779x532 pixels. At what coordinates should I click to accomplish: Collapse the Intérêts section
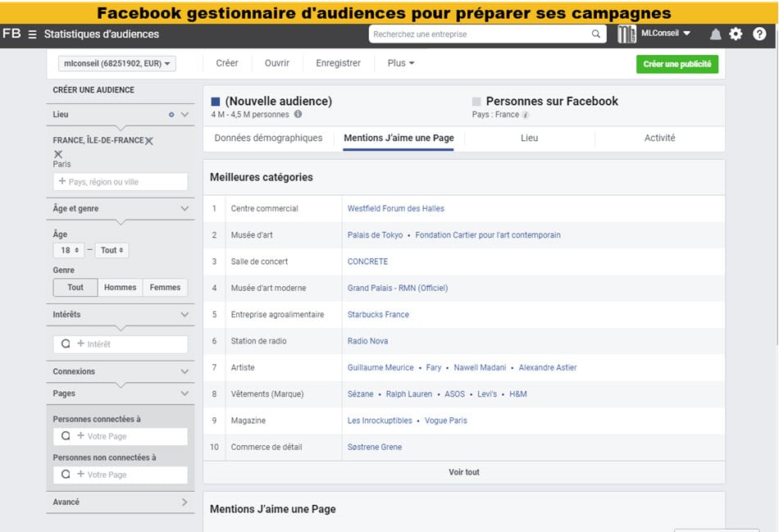tap(184, 315)
